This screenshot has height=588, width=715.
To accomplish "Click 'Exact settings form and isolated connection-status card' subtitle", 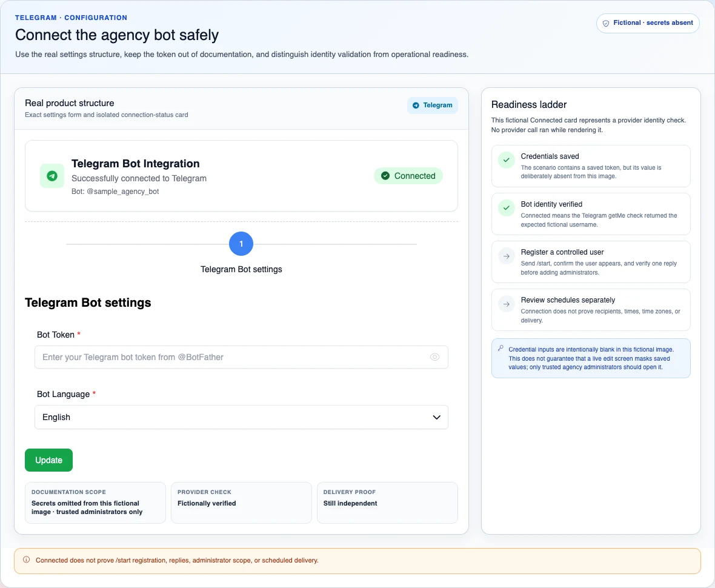I will coord(106,115).
